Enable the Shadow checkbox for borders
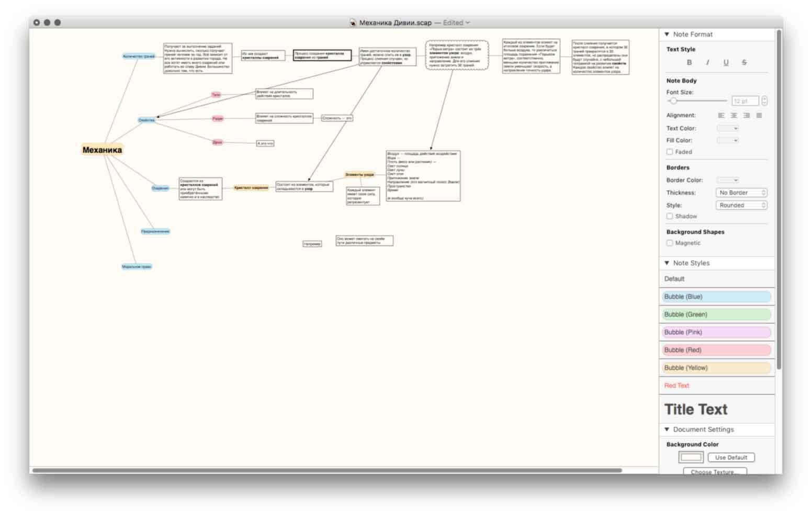This screenshot has width=812, height=516. (670, 216)
